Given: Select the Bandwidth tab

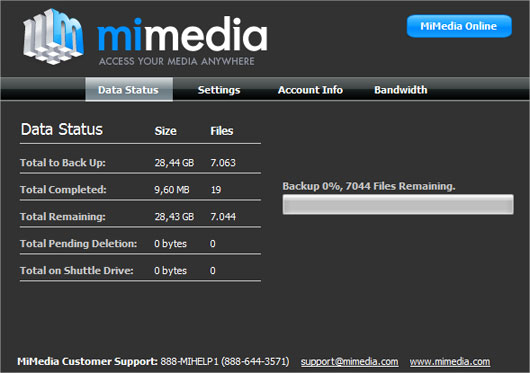Looking at the screenshot, I should 401,90.
